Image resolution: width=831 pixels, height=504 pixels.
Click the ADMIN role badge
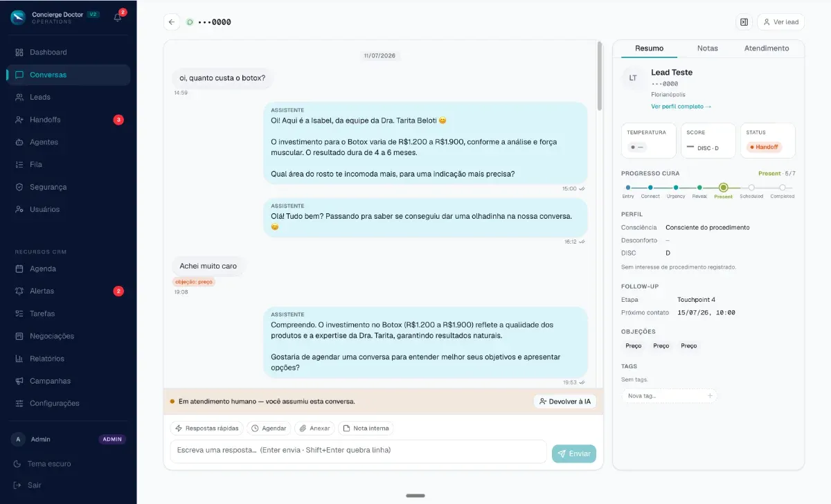point(112,440)
